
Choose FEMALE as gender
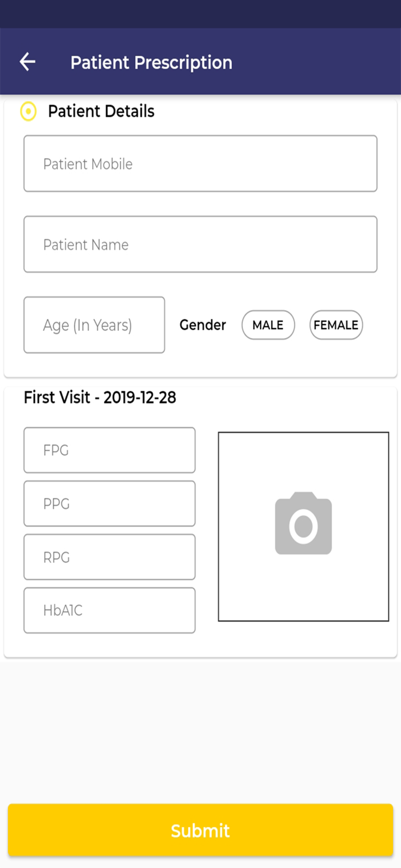pyautogui.click(x=336, y=325)
